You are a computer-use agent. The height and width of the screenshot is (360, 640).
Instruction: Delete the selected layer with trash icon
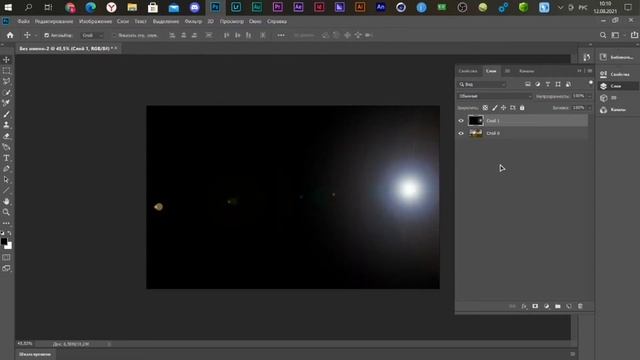point(580,306)
